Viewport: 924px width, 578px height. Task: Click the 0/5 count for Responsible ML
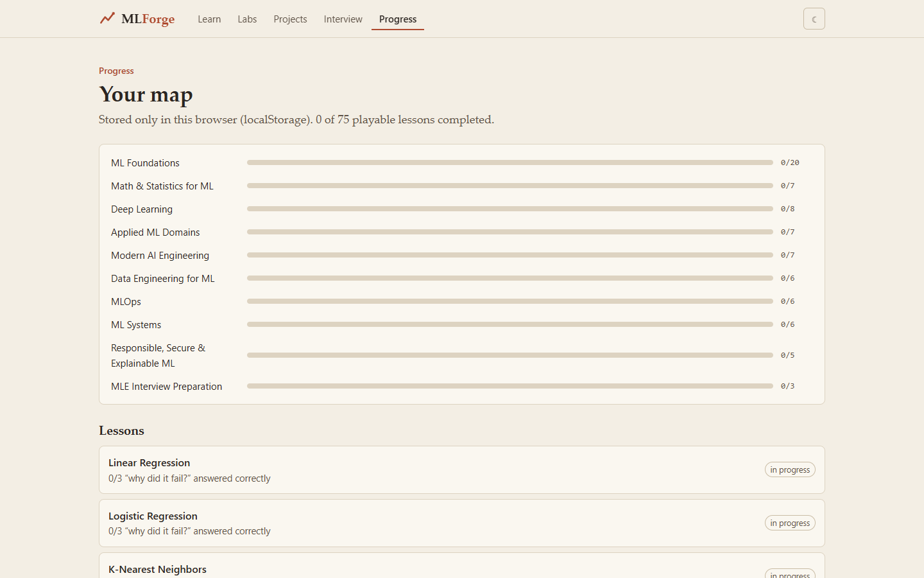(788, 355)
